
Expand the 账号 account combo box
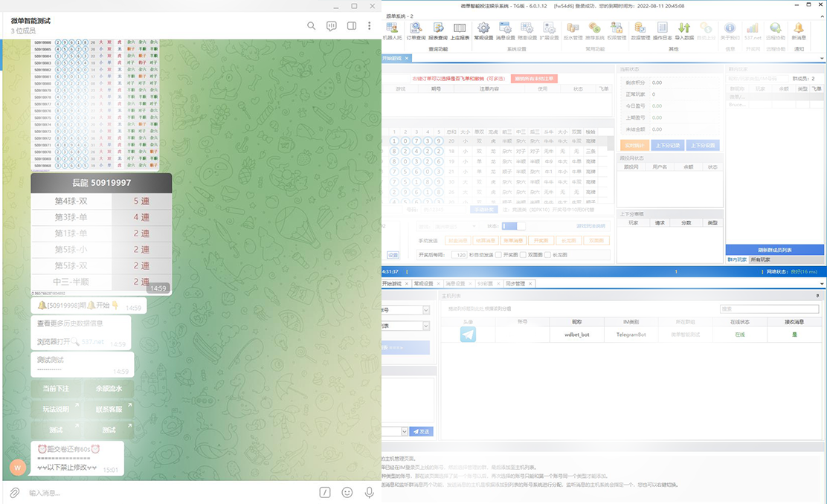(425, 310)
